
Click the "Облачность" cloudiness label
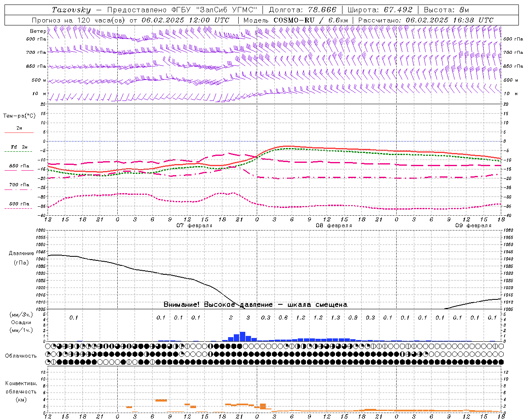point(21,356)
